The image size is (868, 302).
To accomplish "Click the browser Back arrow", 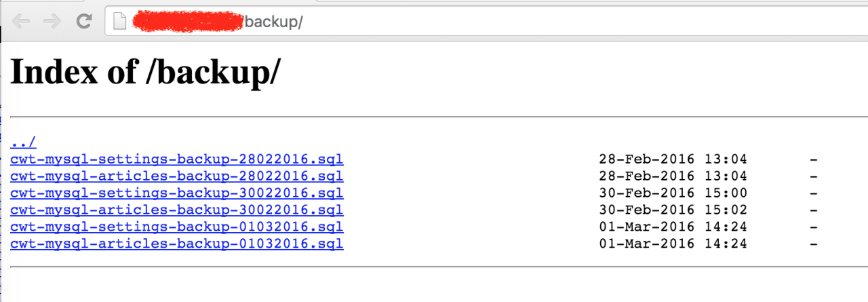I will tap(21, 22).
